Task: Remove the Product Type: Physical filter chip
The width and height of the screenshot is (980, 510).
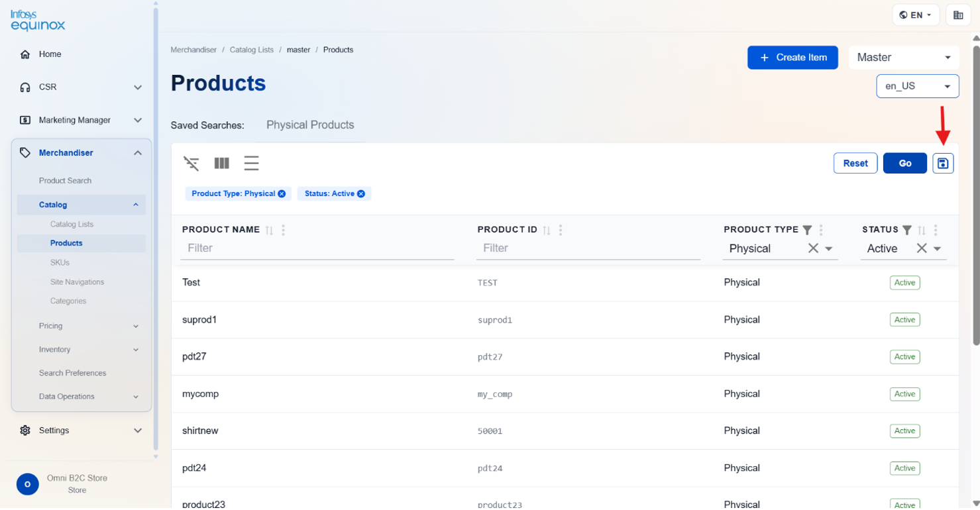Action: [x=282, y=193]
